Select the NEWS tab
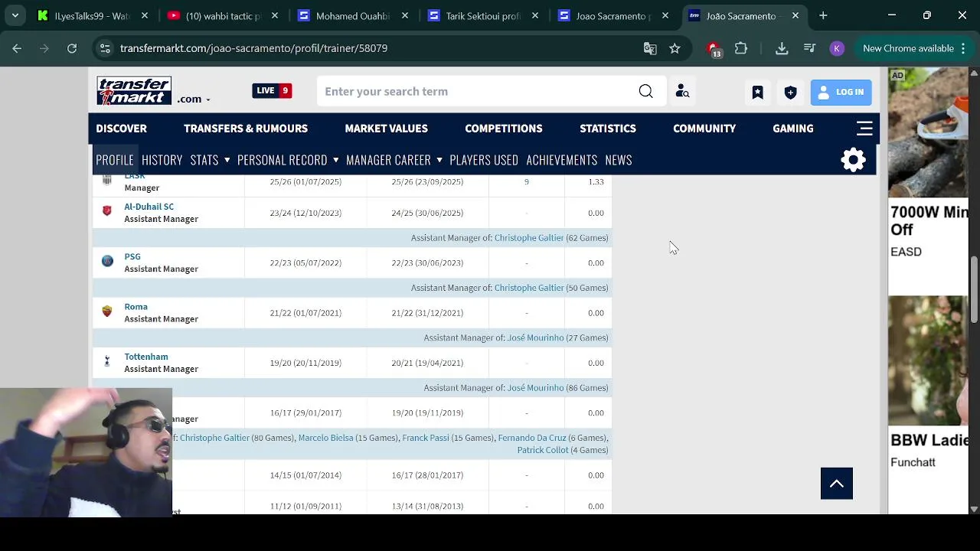 click(x=619, y=160)
